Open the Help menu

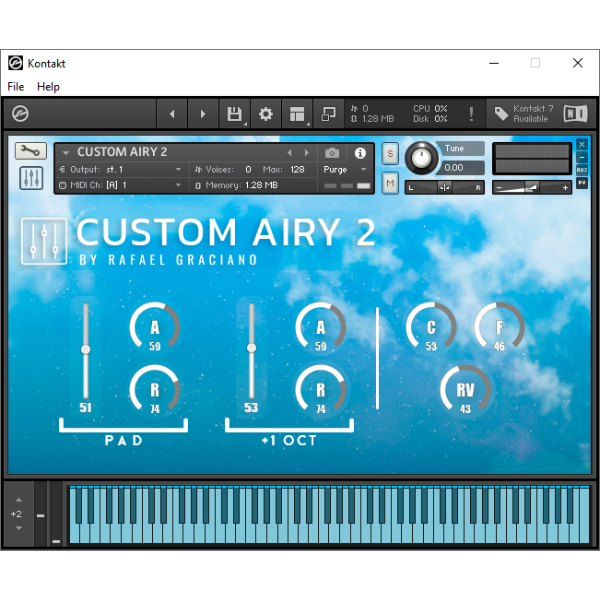(x=48, y=86)
